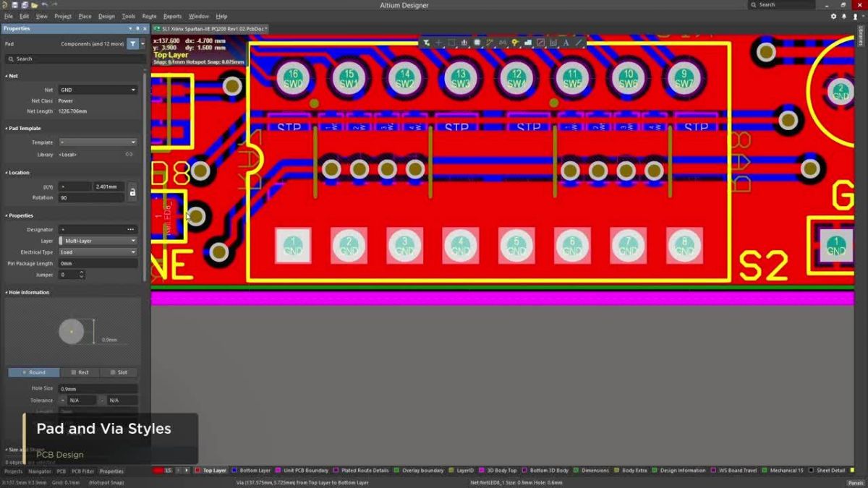Select the Place Pad tool
Image resolution: width=868 pixels, height=488 pixels.
coord(478,43)
